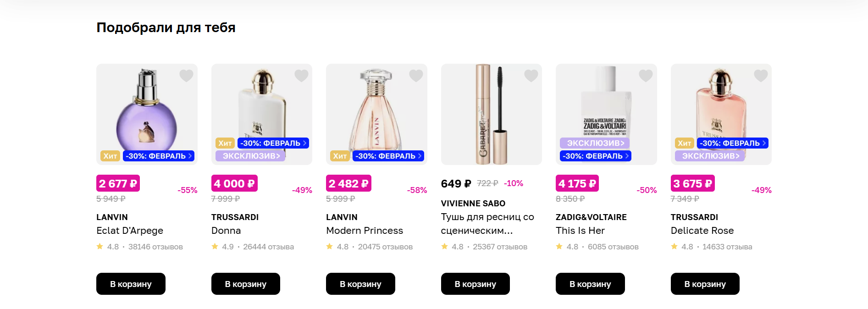868x309 pixels.
Task: View the Vivienne Sabo mascara product image
Action: pos(491,115)
